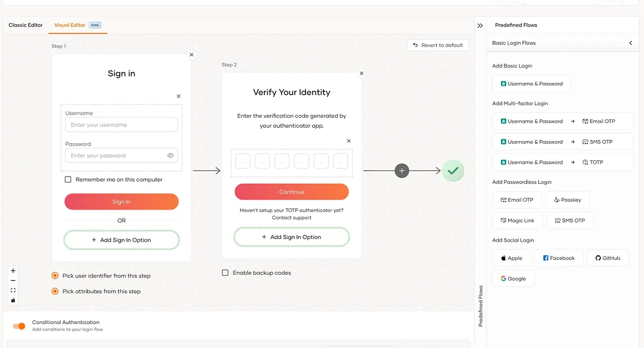The height and width of the screenshot is (348, 644).
Task: Collapse the Basic Login Flows section
Action: tap(631, 43)
